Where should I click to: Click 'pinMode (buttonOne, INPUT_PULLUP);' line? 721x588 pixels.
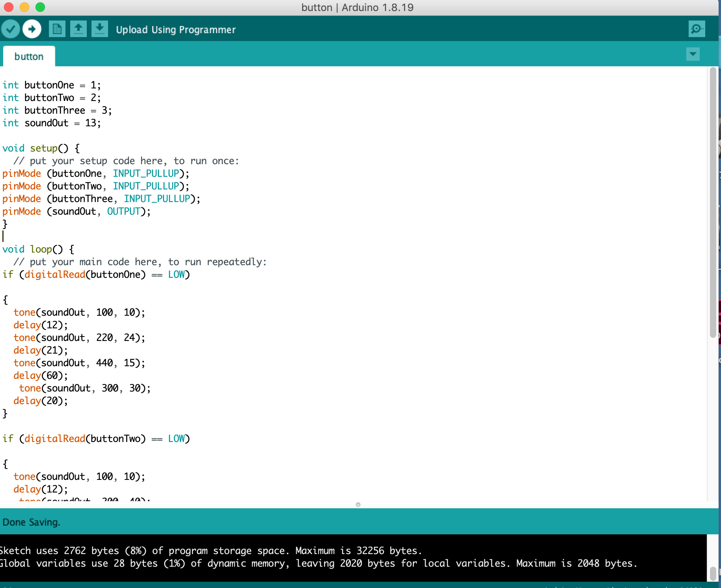(96, 174)
